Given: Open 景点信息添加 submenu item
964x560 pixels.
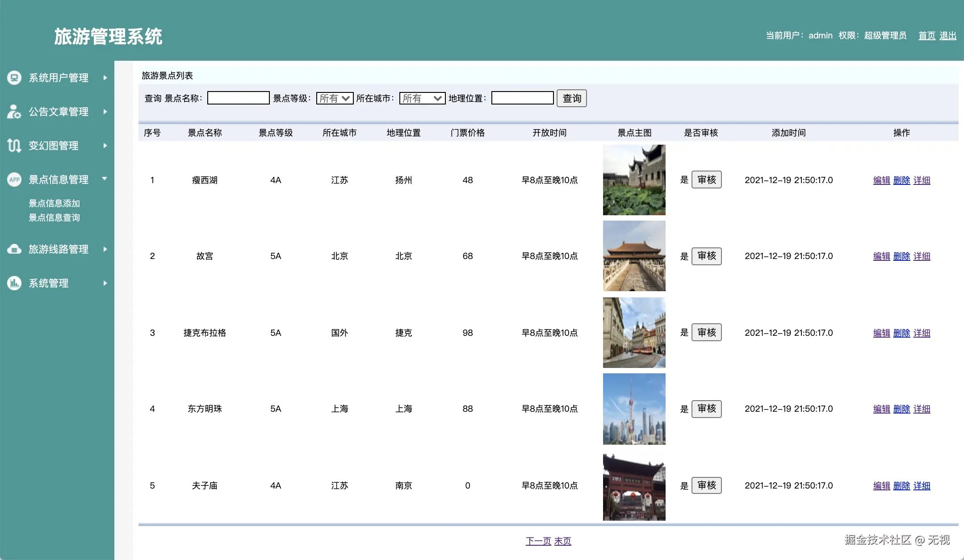Looking at the screenshot, I should [x=54, y=203].
